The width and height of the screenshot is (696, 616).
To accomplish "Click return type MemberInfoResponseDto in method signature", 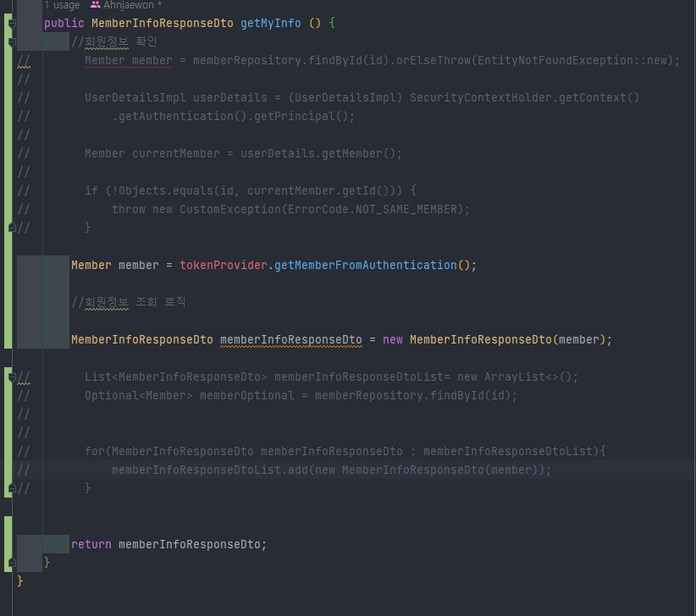I will (163, 23).
